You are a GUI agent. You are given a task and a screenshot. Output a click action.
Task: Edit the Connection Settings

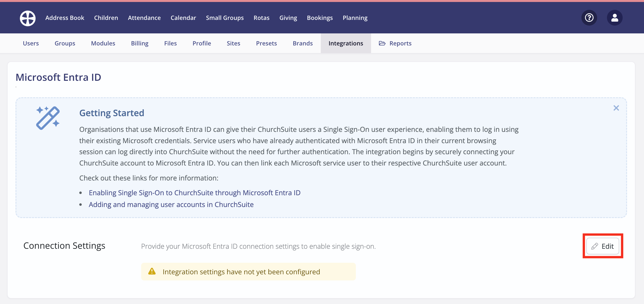603,246
